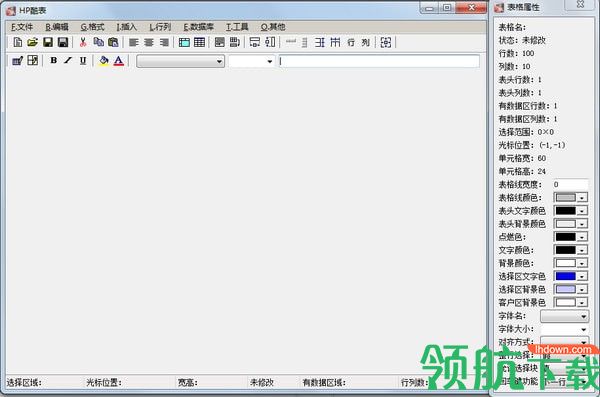Expand the 背景颜色 color dropdown arrow
The image size is (600, 397).
coord(582,263)
